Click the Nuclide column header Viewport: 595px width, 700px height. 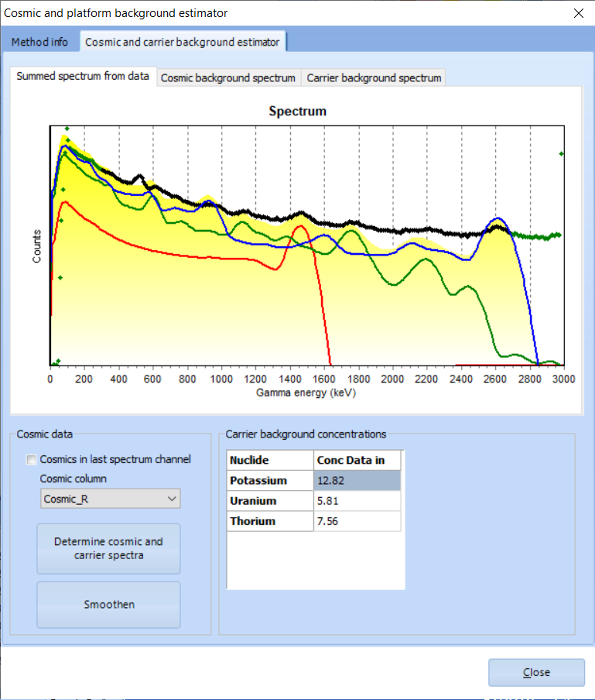270,460
